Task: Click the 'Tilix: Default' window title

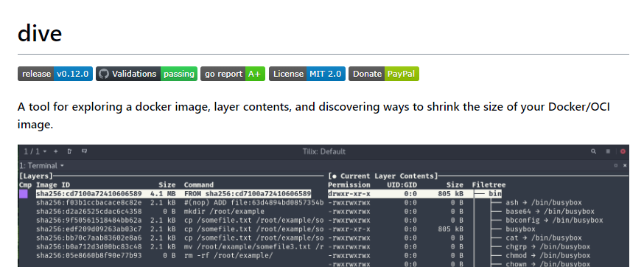Action: 323,151
